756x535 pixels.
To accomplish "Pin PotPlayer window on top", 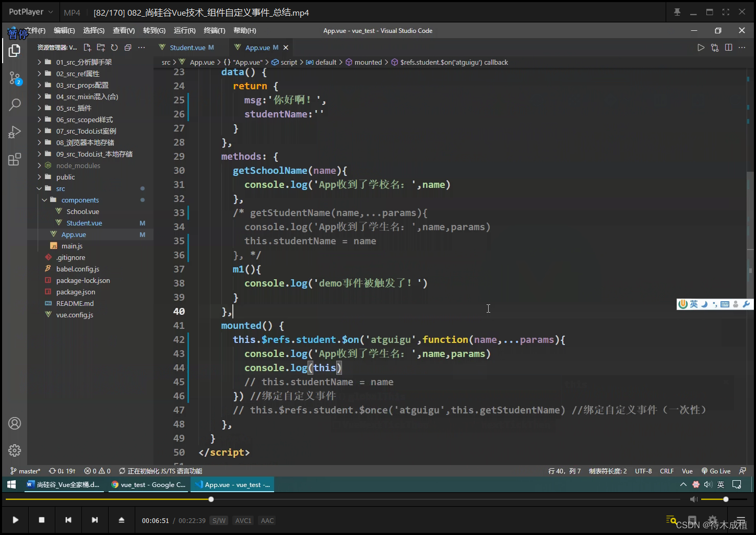I will [x=677, y=12].
